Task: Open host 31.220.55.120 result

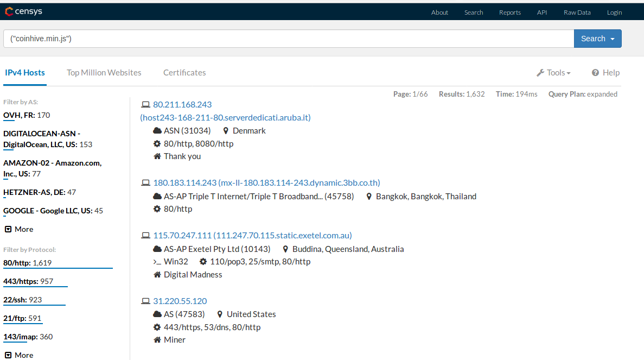Action: point(180,301)
